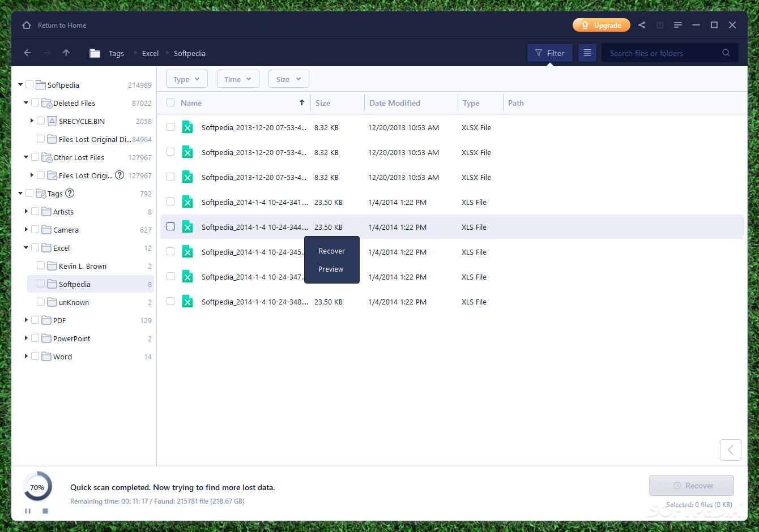Choose Preview from the context menu
The height and width of the screenshot is (532, 759).
point(331,269)
